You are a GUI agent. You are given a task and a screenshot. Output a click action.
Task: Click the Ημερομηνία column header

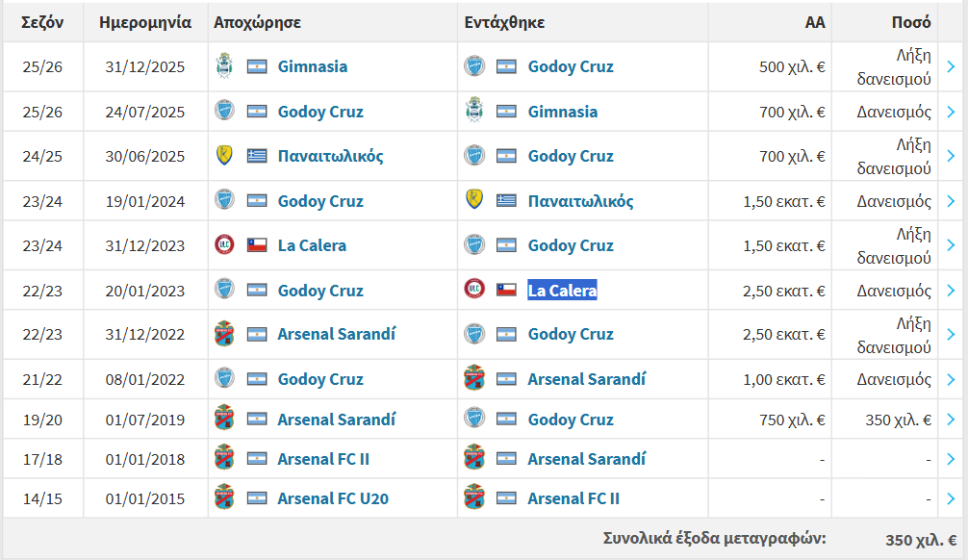(145, 22)
